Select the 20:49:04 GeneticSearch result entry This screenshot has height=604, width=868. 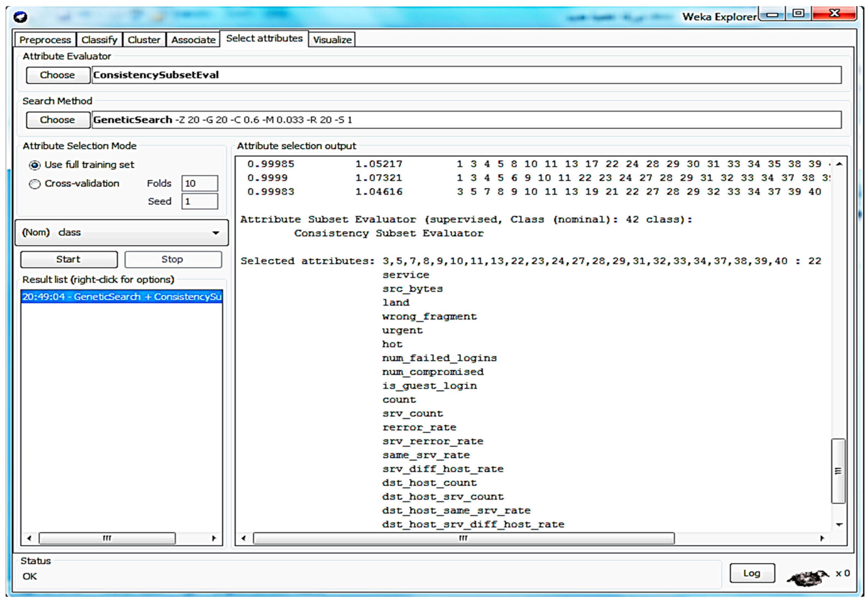[x=121, y=297]
